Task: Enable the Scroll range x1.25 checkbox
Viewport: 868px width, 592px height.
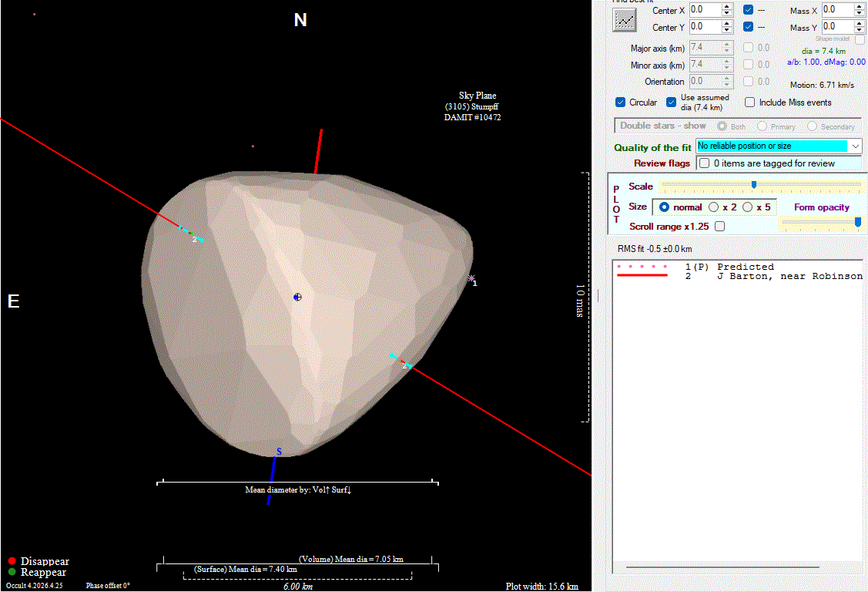Action: (719, 226)
